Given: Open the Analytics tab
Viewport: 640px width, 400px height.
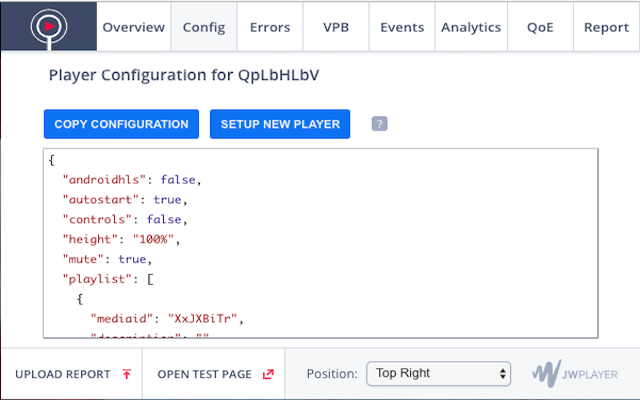Looking at the screenshot, I should [x=472, y=27].
